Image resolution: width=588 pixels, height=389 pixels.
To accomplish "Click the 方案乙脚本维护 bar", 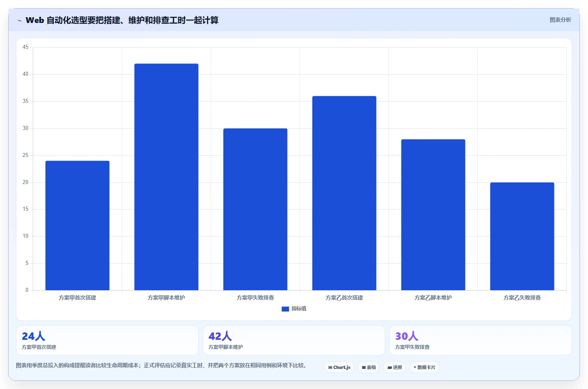I will 433,215.
